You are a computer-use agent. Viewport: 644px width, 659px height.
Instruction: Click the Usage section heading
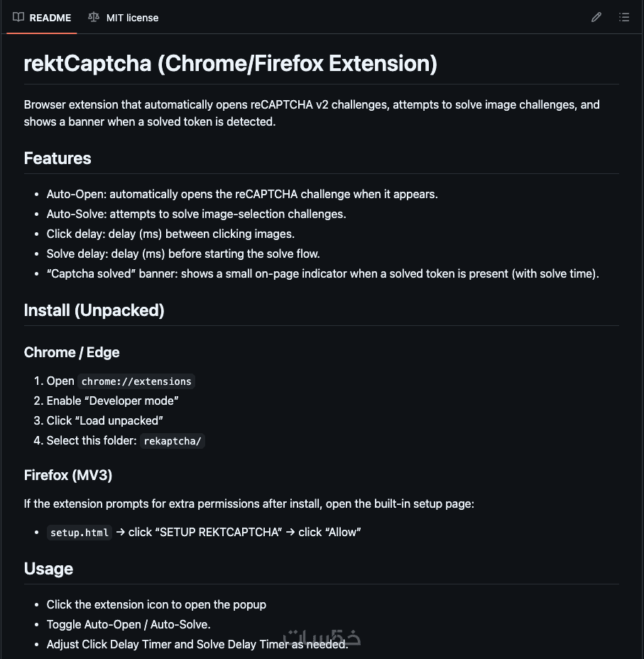point(48,569)
